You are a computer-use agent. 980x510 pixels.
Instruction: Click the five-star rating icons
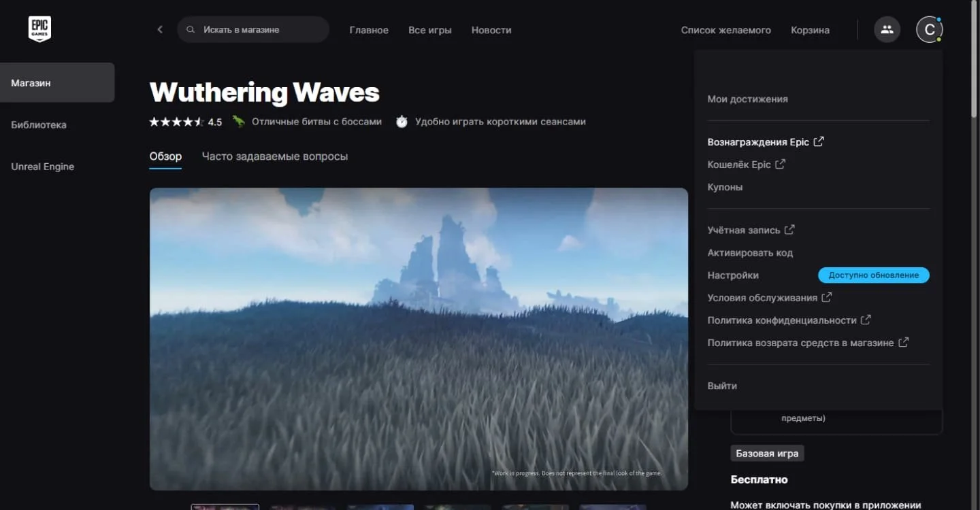coord(176,122)
